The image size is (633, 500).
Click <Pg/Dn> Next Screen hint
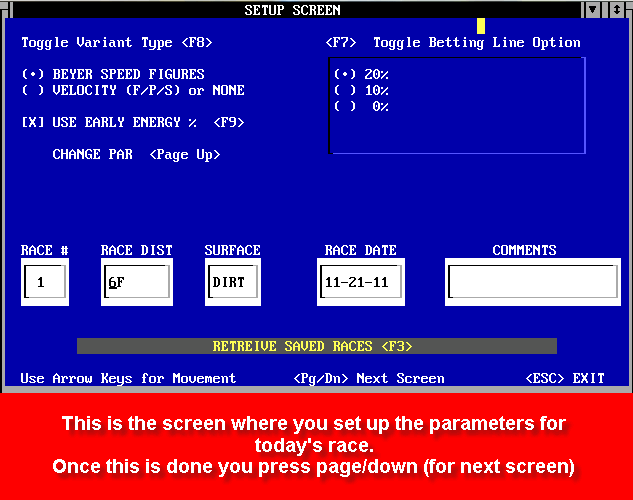coord(369,378)
